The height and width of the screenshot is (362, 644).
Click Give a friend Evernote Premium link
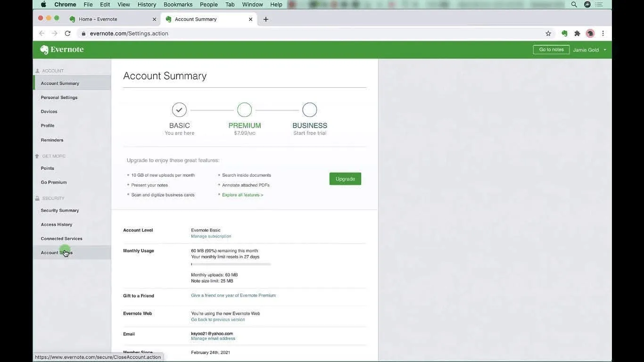pos(233,296)
